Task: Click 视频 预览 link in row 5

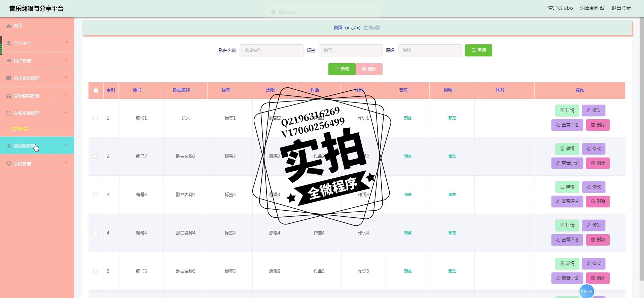Action: click(x=452, y=271)
